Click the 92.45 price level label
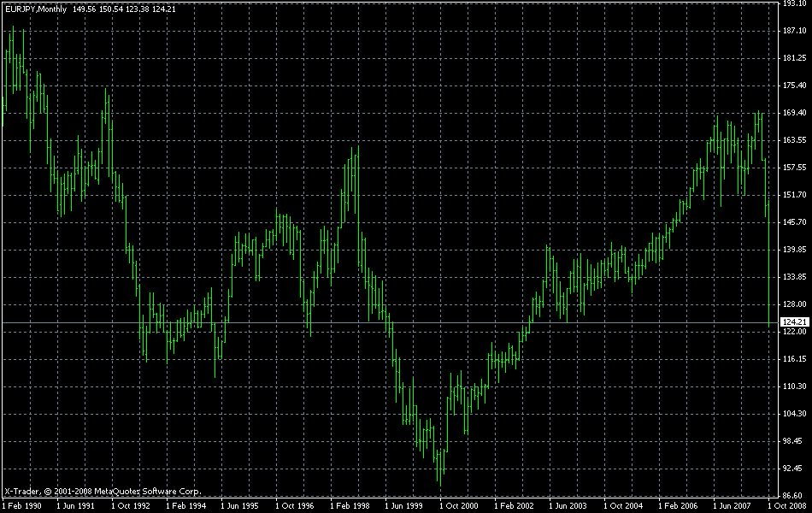 point(794,469)
